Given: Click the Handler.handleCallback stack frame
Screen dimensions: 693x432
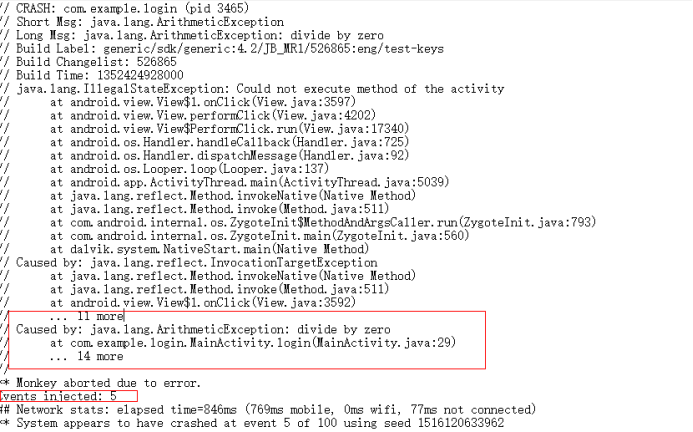Looking at the screenshot, I should point(230,142).
